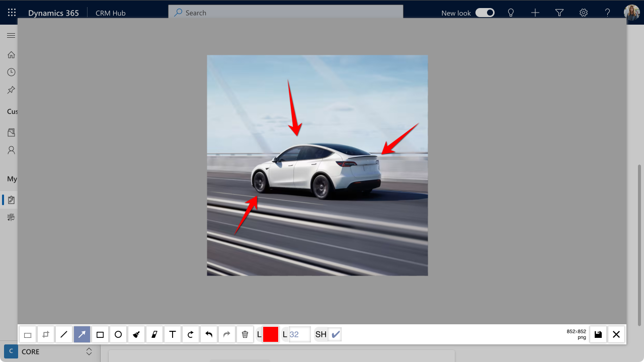
Task: Open Recent items clock icon
Action: tap(11, 72)
